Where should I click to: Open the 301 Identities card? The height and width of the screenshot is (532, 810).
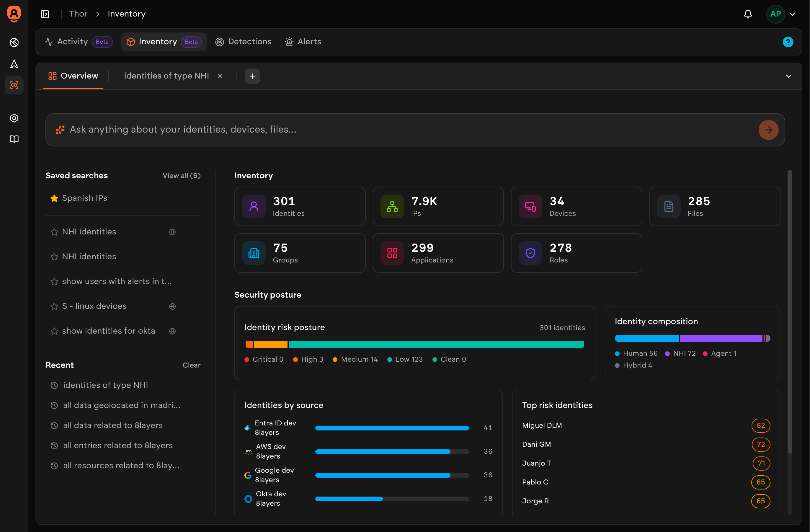coord(300,206)
